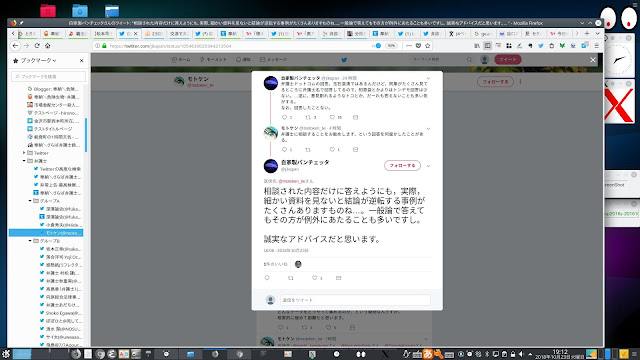Open the 自家製パンチェッタ avatar beside the main tweet
640x360 pixels.
click(271, 166)
